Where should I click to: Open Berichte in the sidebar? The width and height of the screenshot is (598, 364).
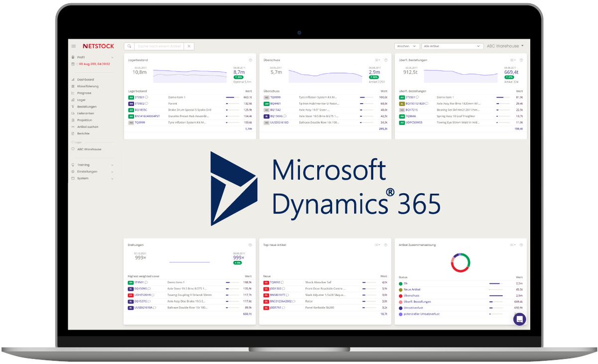[x=83, y=133]
